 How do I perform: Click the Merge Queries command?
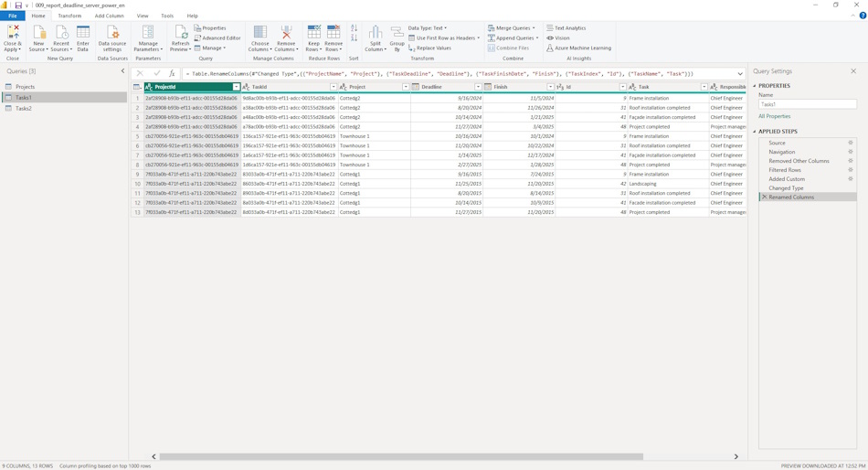(x=512, y=27)
